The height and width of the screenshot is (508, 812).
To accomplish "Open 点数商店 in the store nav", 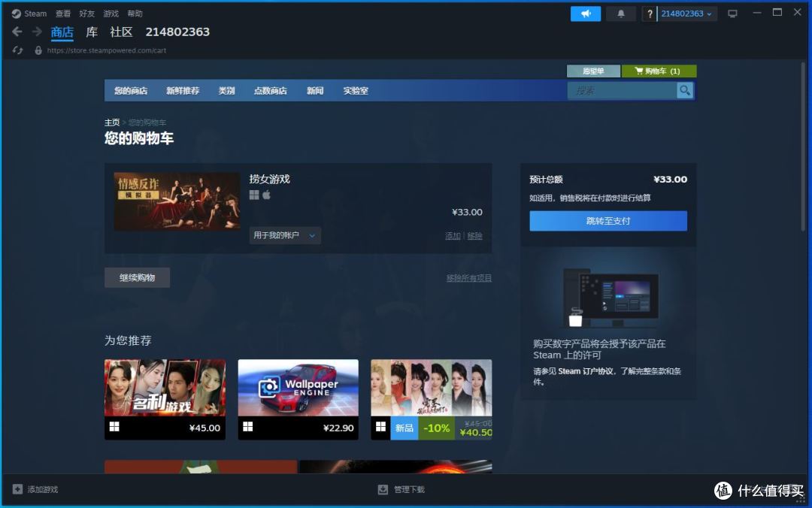I will 270,91.
